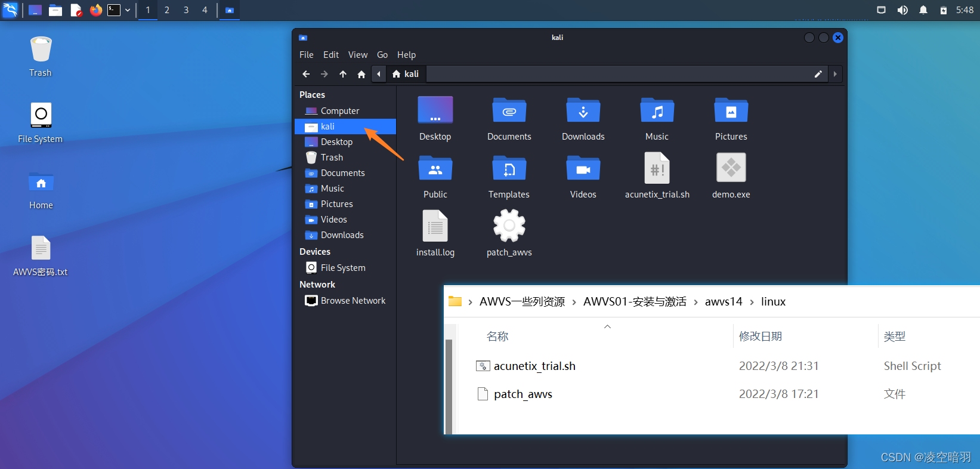Toggle location edit with the pencil icon
The image size is (980, 469).
(x=818, y=74)
